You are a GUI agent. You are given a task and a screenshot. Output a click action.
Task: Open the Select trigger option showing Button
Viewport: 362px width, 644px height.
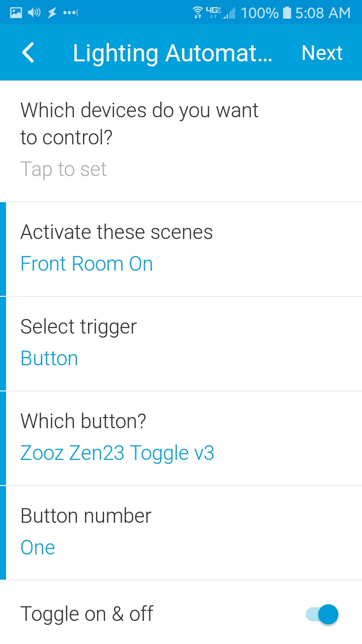point(181,343)
